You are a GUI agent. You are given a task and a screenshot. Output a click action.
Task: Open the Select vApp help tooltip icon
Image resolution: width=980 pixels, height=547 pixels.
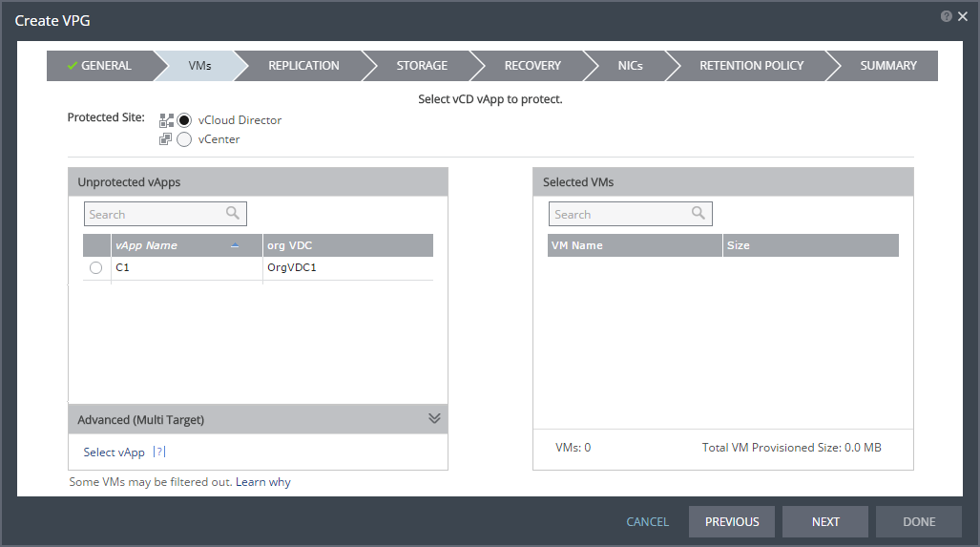pyautogui.click(x=159, y=452)
